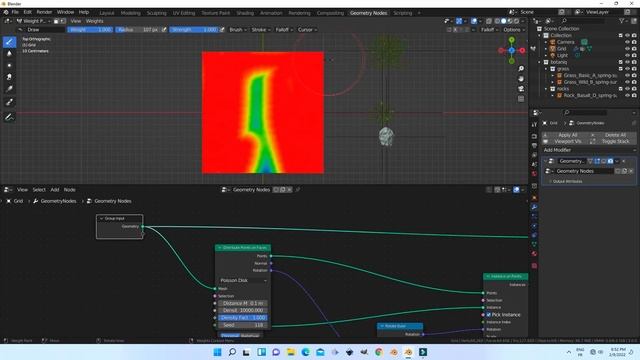Click the viewport zoom magnifier icon
640x360 pixels.
pyautogui.click(x=521, y=69)
